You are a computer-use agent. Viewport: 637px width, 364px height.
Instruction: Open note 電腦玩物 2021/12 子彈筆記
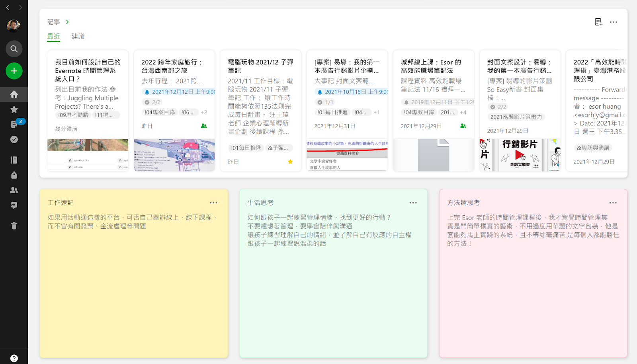coord(261,66)
